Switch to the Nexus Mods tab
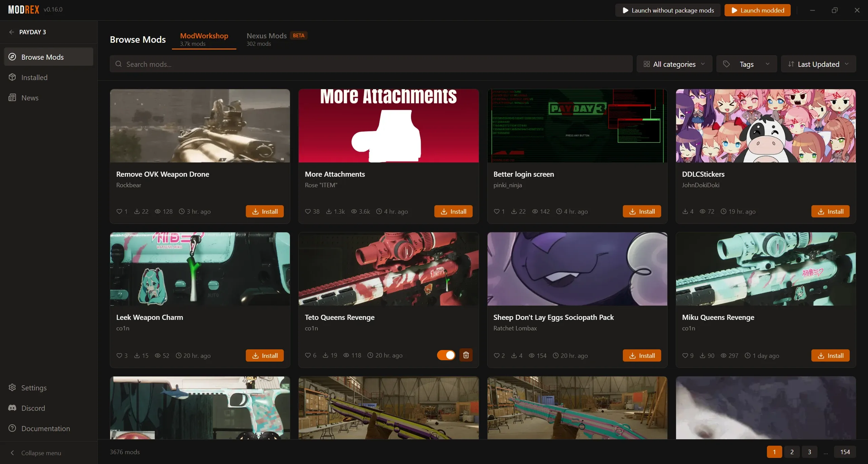This screenshot has width=868, height=464. [276, 39]
